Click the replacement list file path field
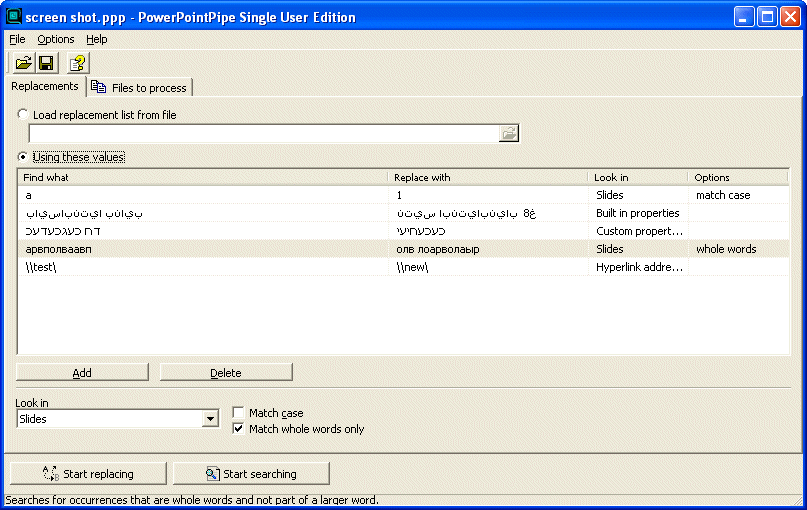Image resolution: width=807 pixels, height=510 pixels. [x=264, y=133]
